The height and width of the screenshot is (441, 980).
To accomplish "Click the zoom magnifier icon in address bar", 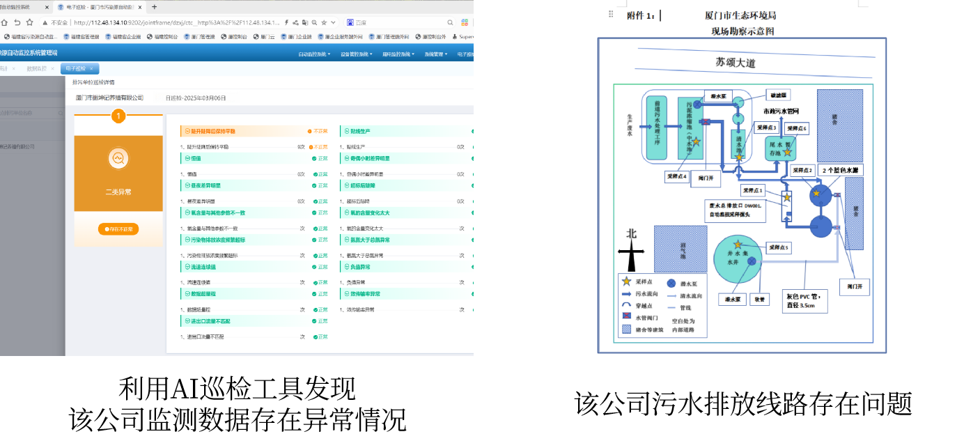I will (x=315, y=22).
